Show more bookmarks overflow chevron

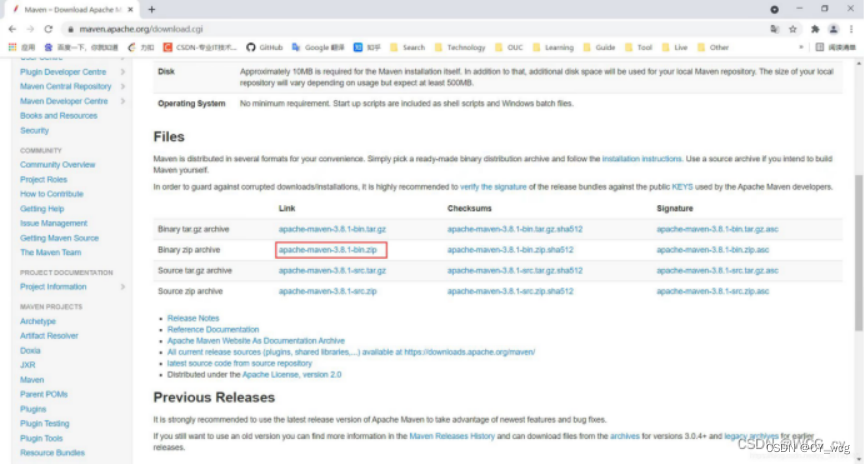[x=801, y=47]
